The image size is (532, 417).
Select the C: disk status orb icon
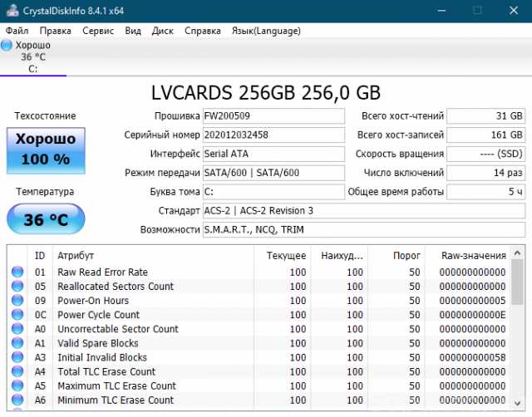[x=6, y=45]
